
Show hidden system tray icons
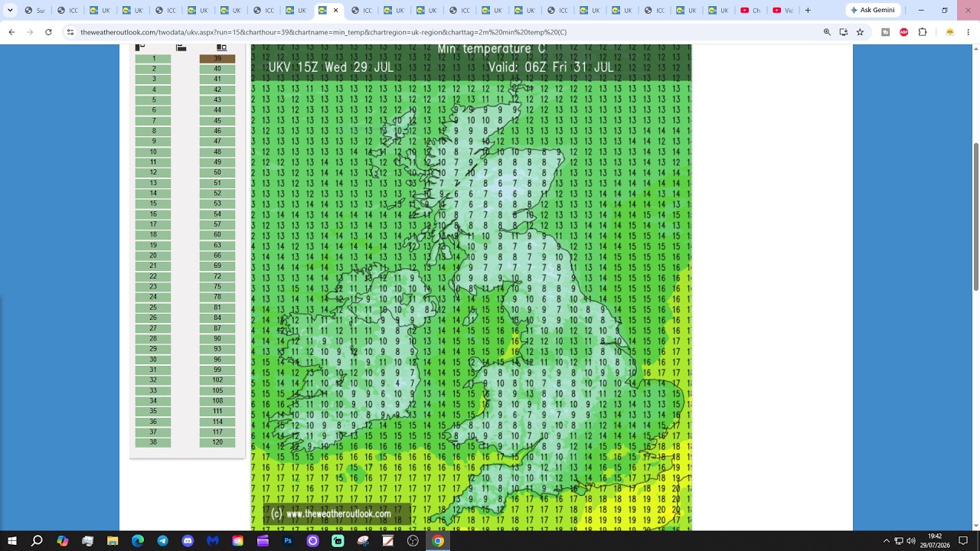887,541
